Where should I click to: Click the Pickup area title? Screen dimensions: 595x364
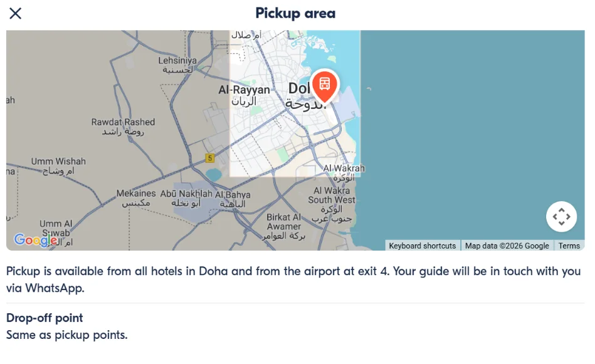click(x=295, y=13)
